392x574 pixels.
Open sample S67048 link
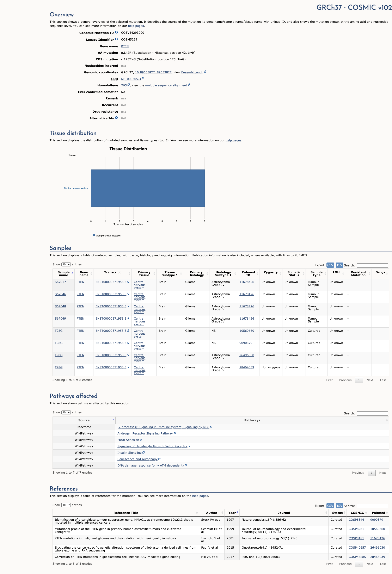60,306
